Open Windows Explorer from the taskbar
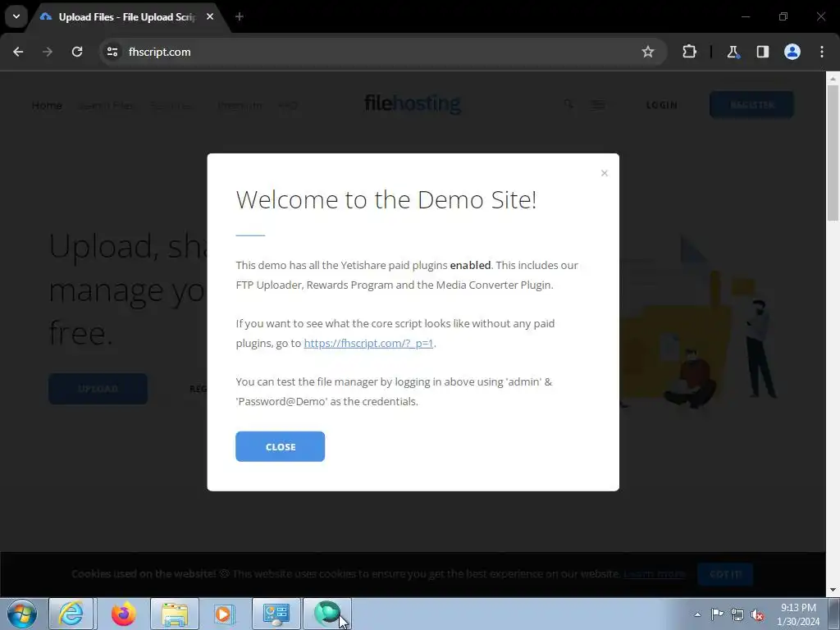Viewport: 840px width, 630px height. tap(175, 614)
